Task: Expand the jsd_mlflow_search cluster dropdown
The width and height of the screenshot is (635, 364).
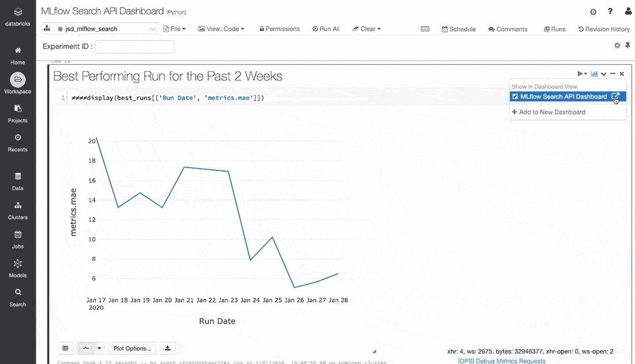Action: tap(153, 29)
